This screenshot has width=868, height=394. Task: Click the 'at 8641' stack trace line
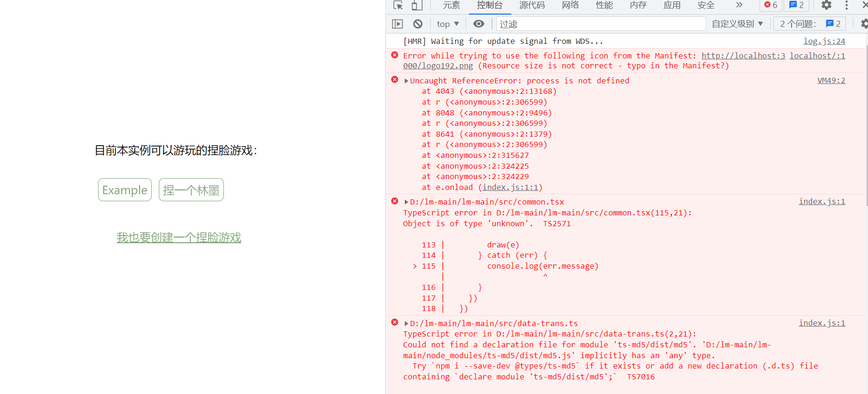coord(487,134)
